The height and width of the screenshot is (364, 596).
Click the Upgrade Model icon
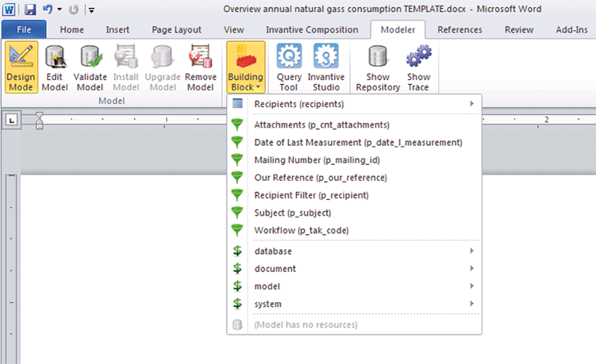[163, 57]
